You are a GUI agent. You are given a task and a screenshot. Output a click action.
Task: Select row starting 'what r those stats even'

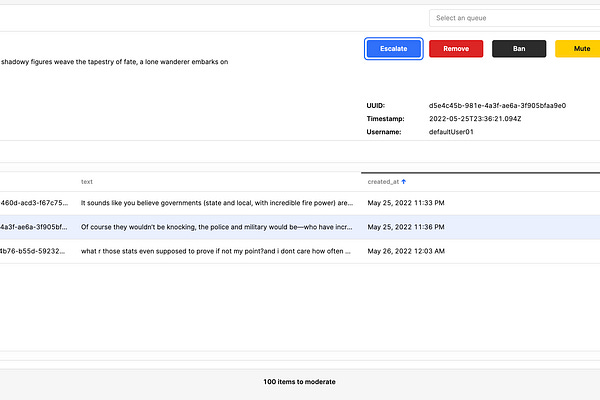pyautogui.click(x=300, y=251)
